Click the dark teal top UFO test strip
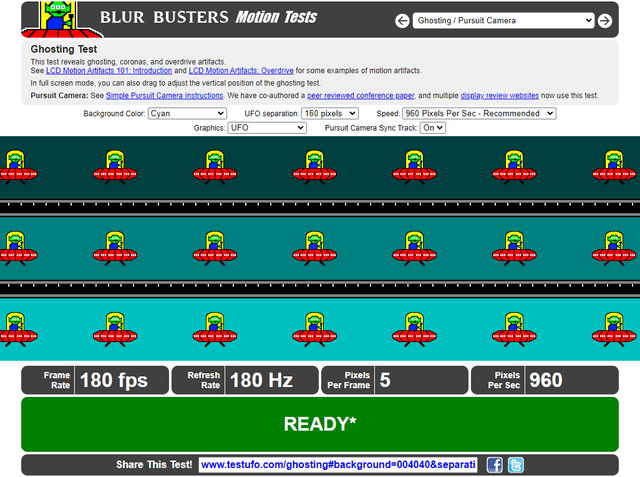Viewport: 640px width, 477px height. (x=320, y=168)
